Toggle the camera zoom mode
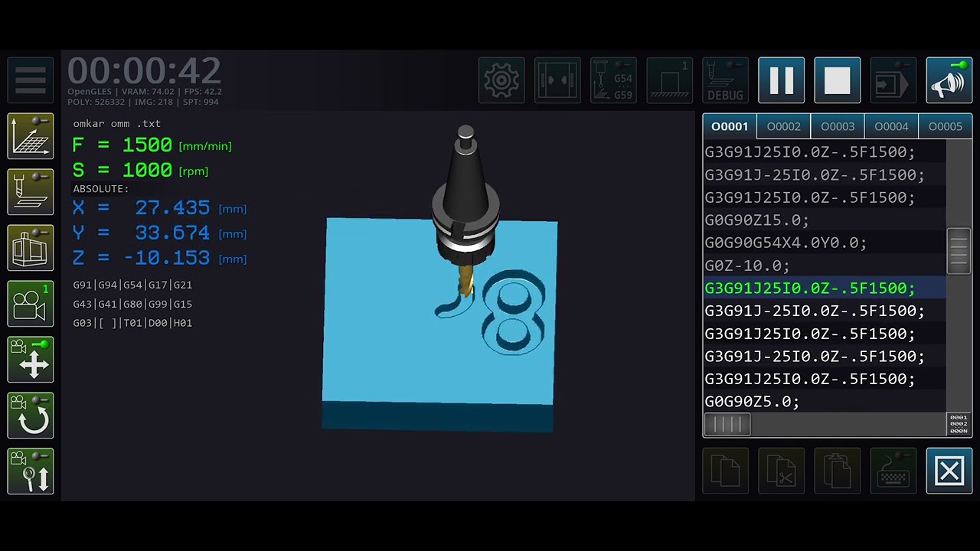 tap(31, 471)
